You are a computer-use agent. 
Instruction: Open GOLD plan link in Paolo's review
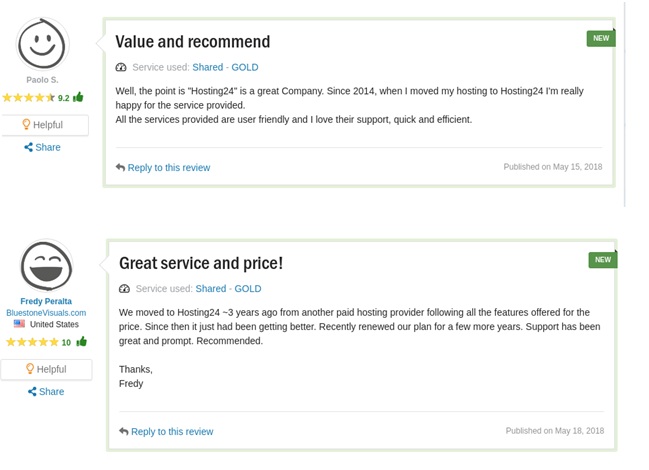click(x=245, y=68)
